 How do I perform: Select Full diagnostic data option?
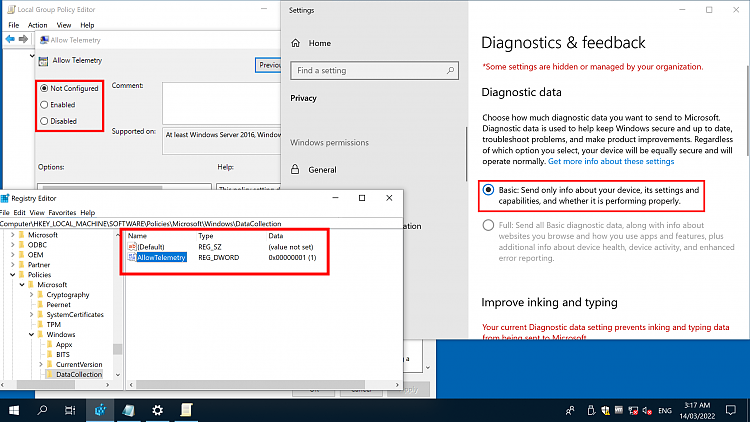(x=488, y=225)
